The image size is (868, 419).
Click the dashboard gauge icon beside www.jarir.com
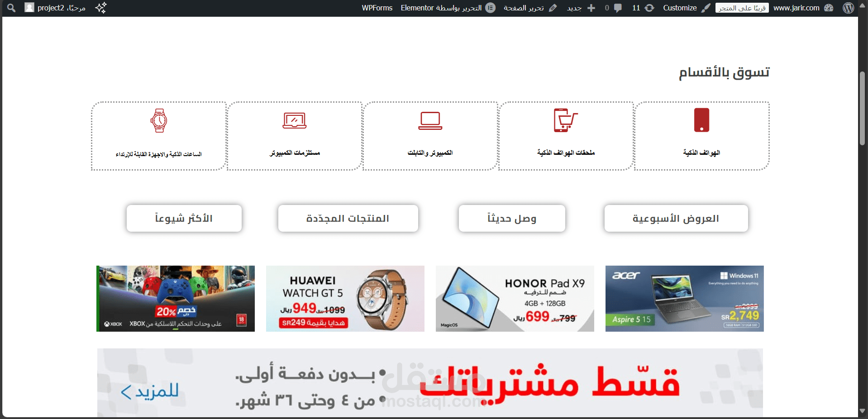[829, 8]
